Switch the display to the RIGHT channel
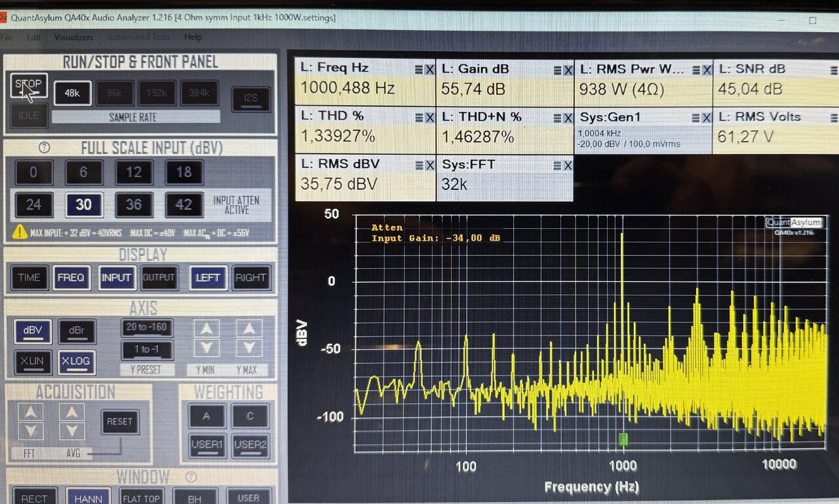 (250, 278)
